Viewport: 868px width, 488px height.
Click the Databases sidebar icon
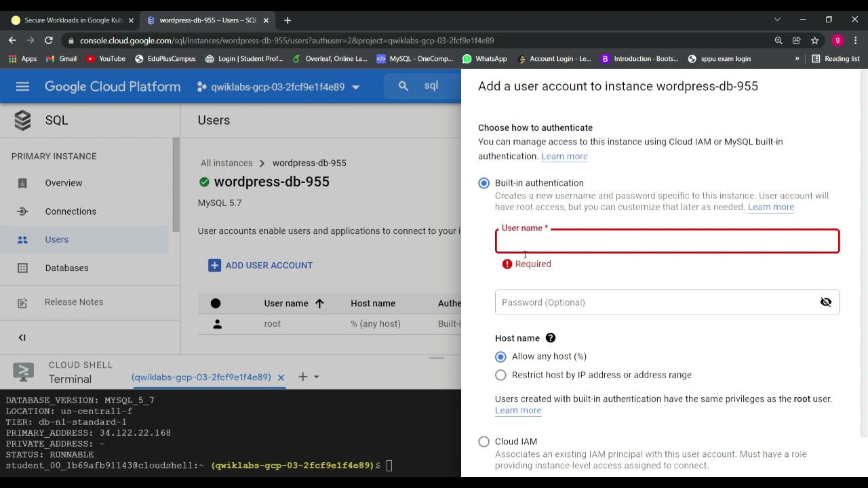click(x=22, y=268)
